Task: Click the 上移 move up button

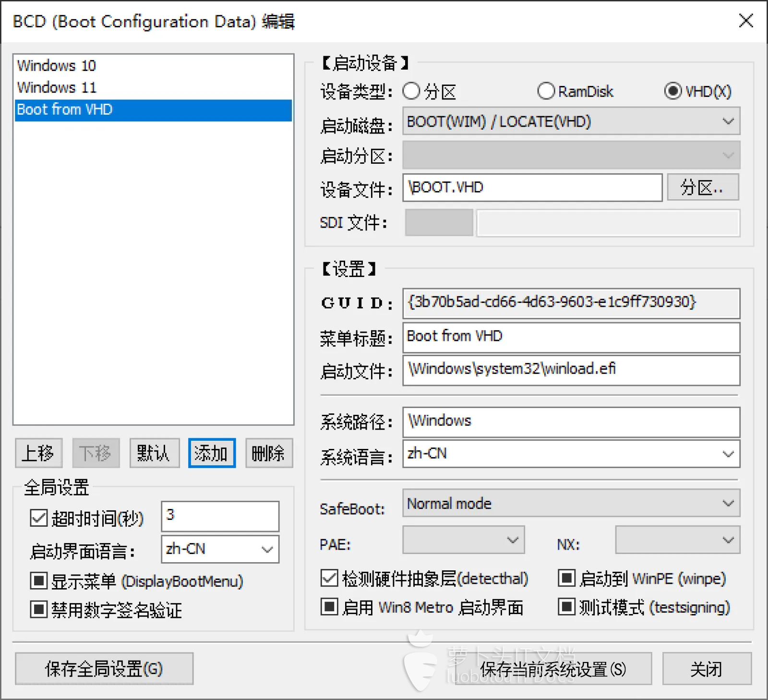Action: click(38, 453)
